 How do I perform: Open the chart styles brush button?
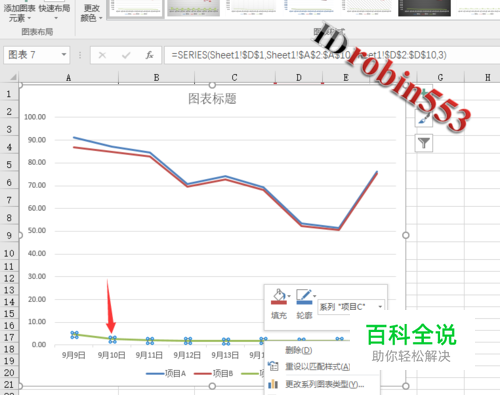(424, 118)
